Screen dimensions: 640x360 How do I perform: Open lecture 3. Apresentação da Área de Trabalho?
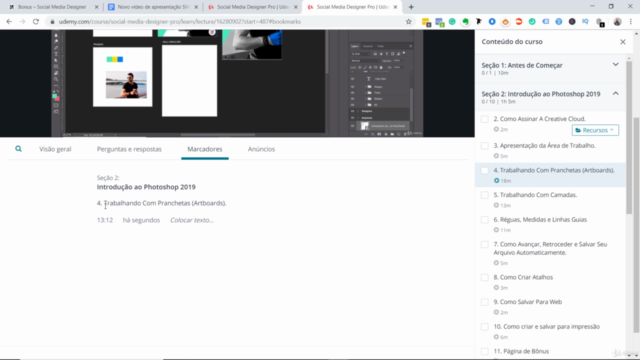pyautogui.click(x=544, y=146)
